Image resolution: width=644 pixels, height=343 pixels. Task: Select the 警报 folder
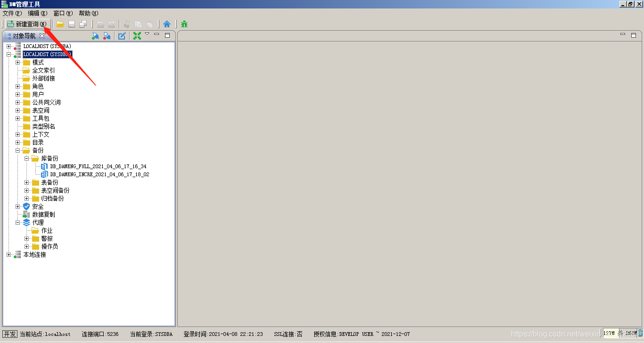(x=47, y=238)
